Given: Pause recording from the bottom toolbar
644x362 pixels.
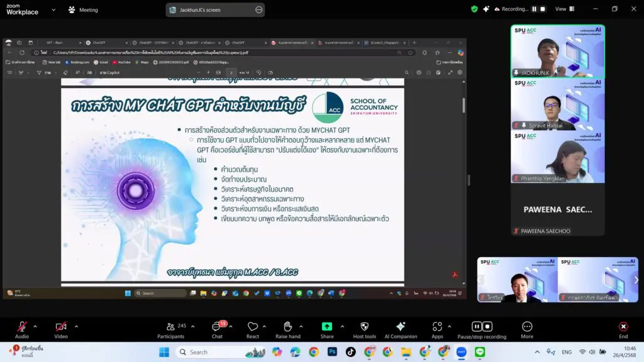Looking at the screenshot, I should 477,326.
